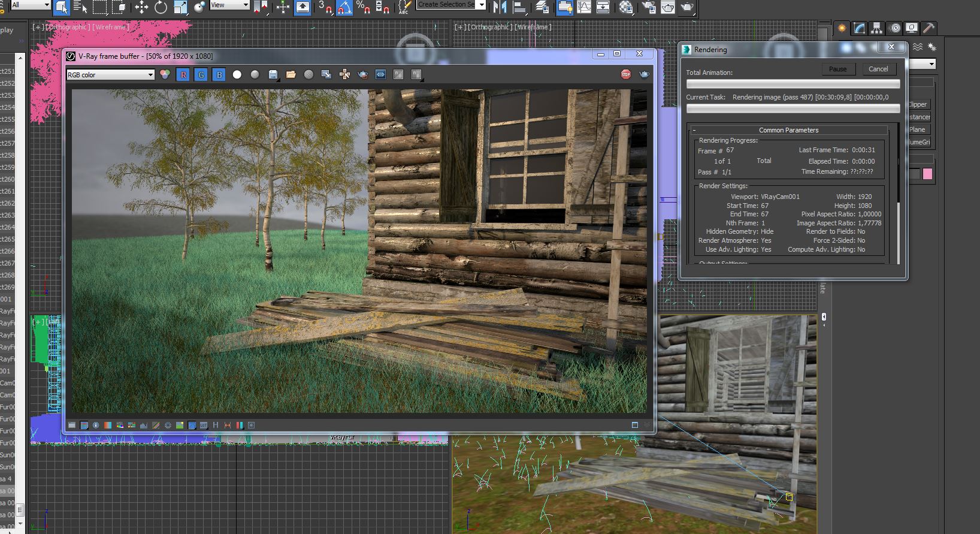Open the Modify tab in command panel

pos(860,28)
